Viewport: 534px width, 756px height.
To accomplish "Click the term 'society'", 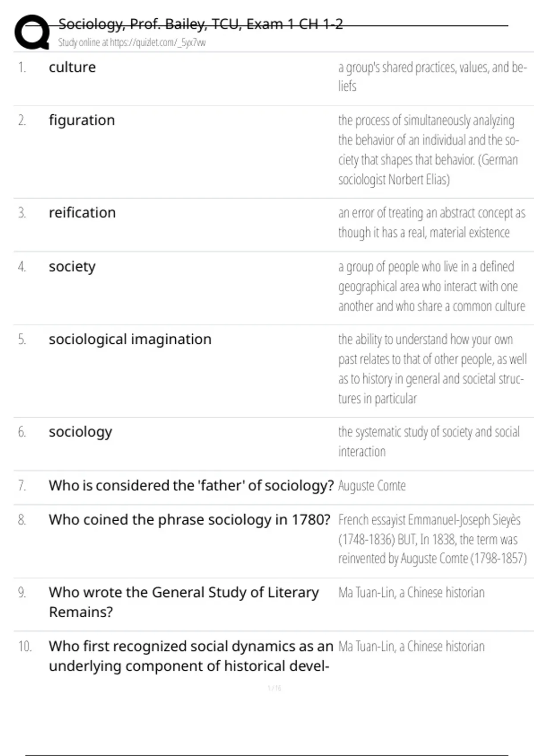I will coord(72,266).
